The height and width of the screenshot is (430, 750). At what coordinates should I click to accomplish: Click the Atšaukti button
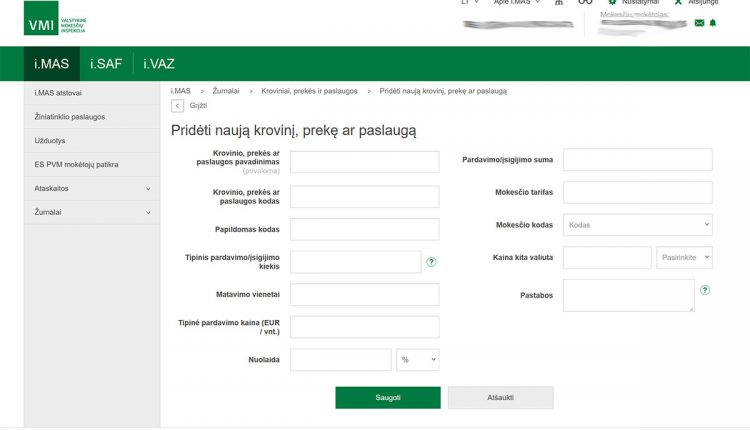(500, 397)
